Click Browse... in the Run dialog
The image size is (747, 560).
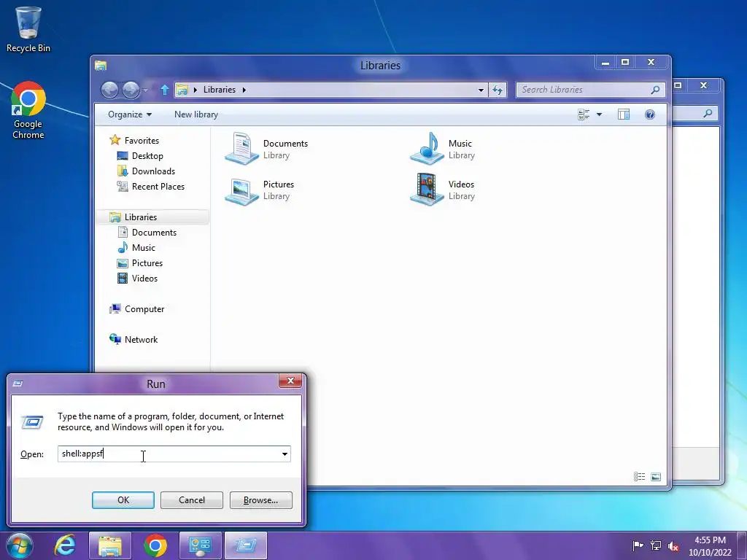pyautogui.click(x=260, y=500)
